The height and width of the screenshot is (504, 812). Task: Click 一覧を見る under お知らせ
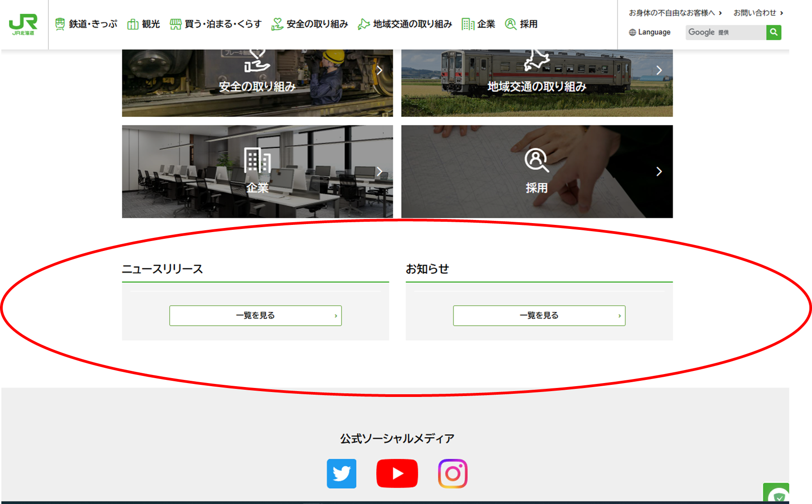(x=539, y=315)
